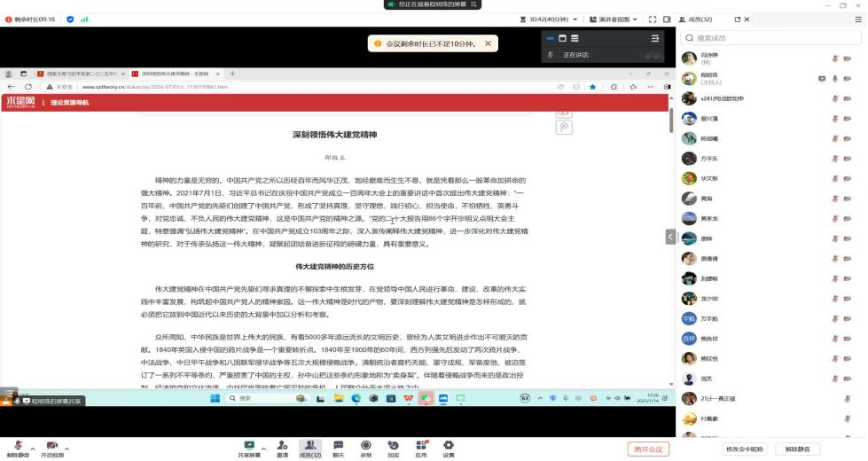Dismiss the meeting time remaining notification
The image size is (868, 461).
[x=488, y=43]
